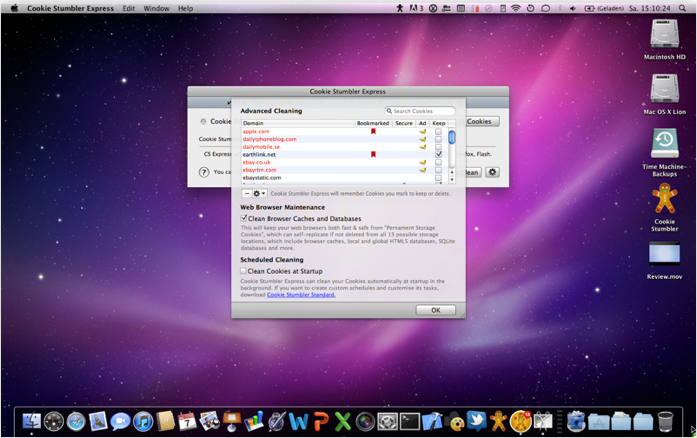This screenshot has height=438, width=697.
Task: Open the Apple menu
Action: point(14,8)
